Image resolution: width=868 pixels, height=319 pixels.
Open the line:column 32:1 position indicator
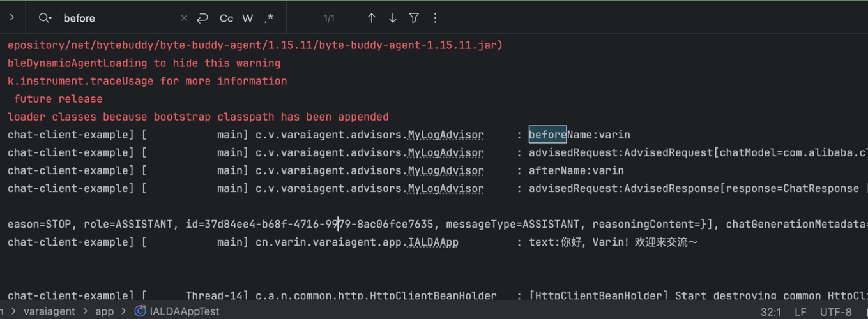771,312
